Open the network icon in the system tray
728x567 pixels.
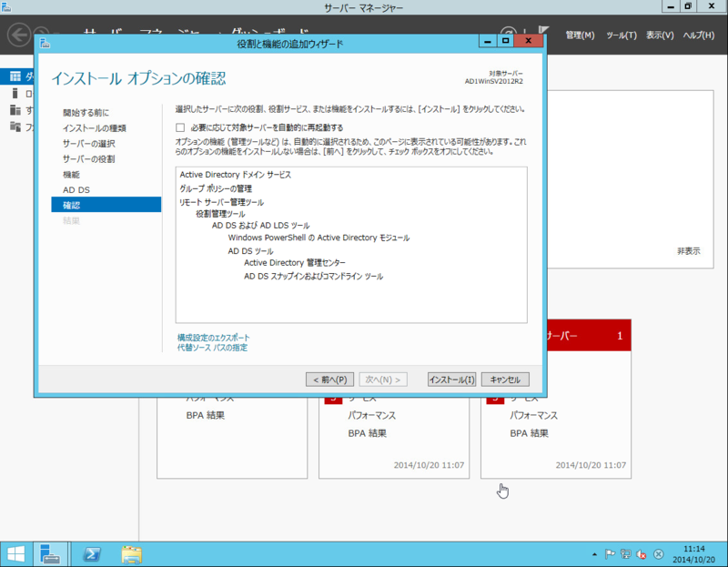pyautogui.click(x=625, y=553)
